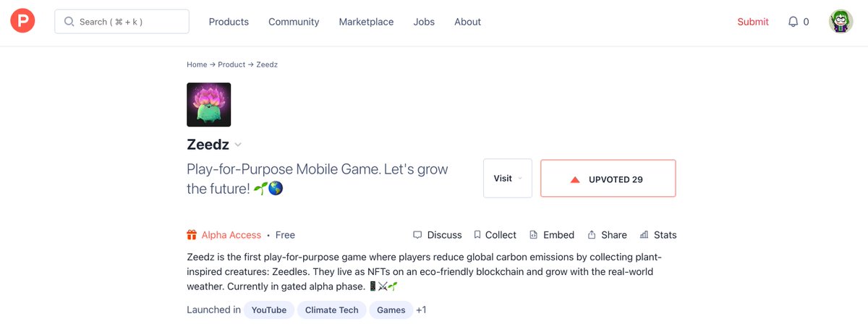Open notifications bell icon
This screenshot has height=332, width=868.
[x=793, y=22]
